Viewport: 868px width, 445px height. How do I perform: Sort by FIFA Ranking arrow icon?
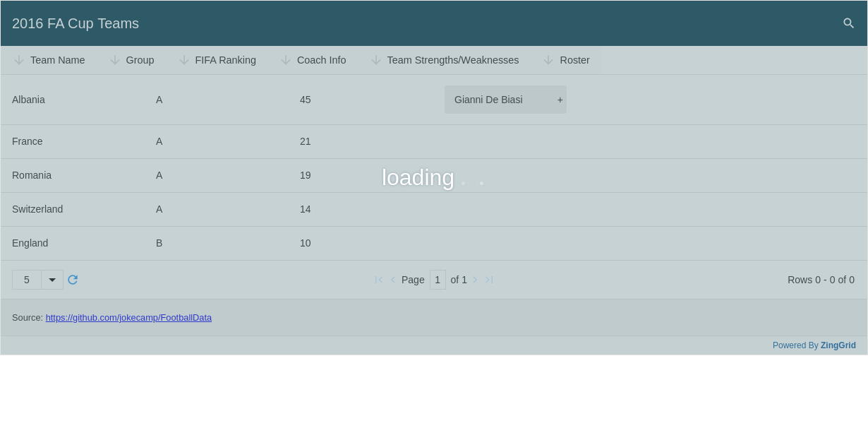click(x=184, y=60)
